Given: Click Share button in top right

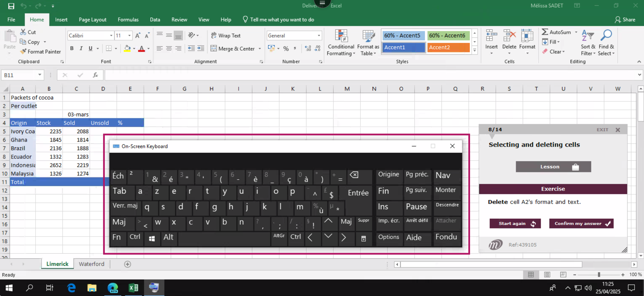Looking at the screenshot, I should coord(625,20).
